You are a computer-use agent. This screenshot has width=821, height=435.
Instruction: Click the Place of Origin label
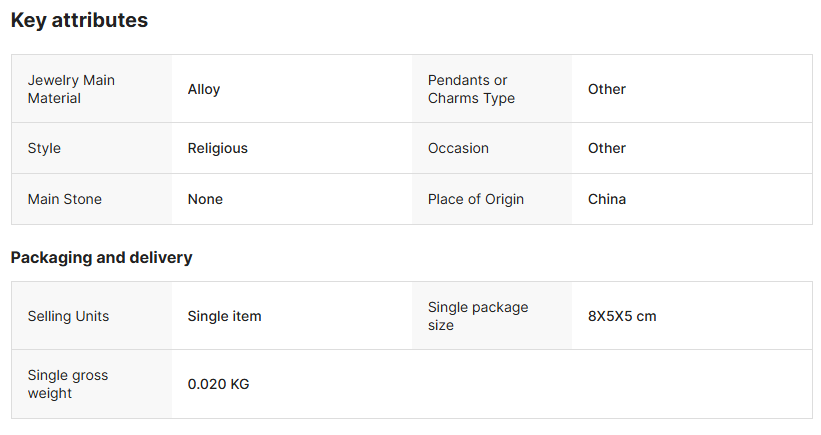[x=475, y=199]
